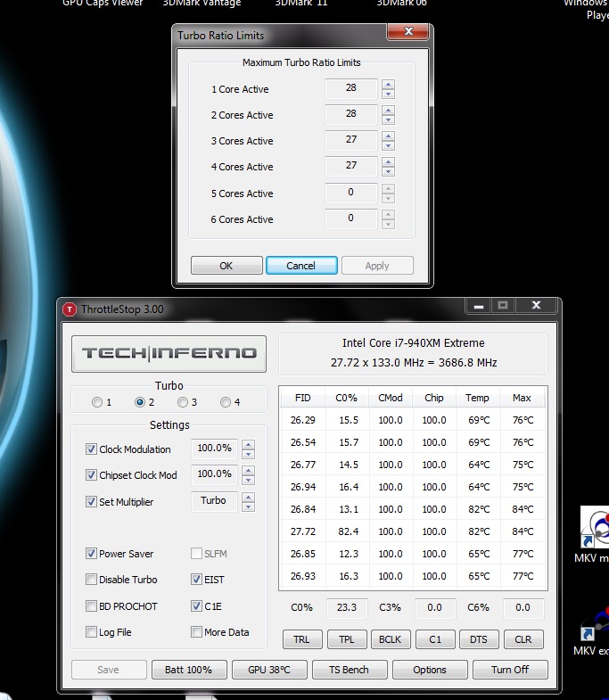Screen dimensions: 609x700
Task: Enable the Log File checkbox
Action: [91, 632]
